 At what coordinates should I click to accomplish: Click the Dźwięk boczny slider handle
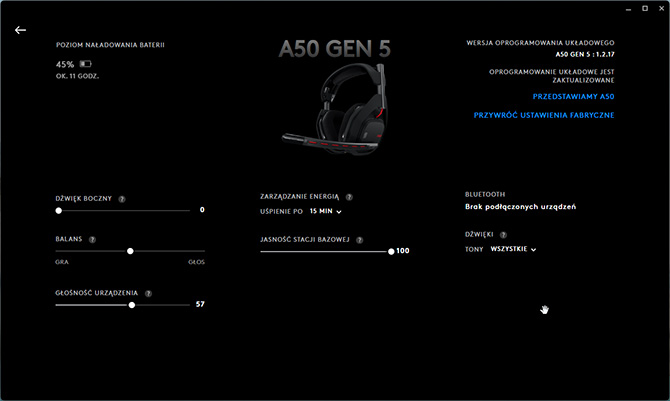click(x=59, y=210)
